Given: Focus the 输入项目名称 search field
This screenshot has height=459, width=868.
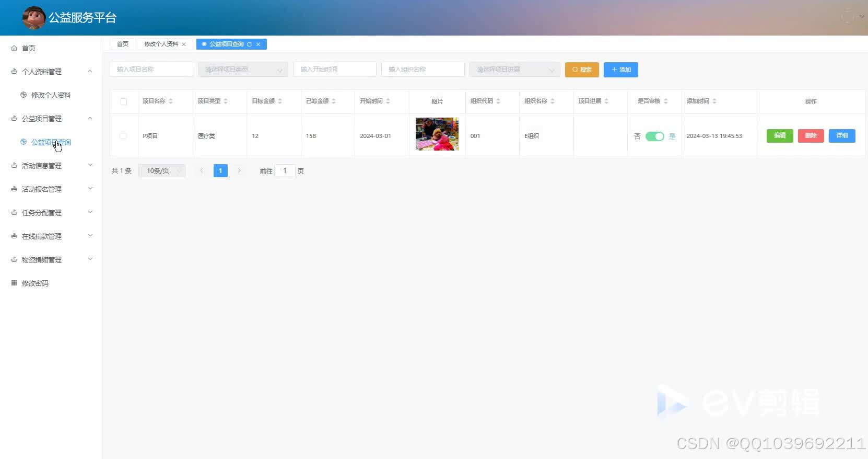Looking at the screenshot, I should click(151, 70).
